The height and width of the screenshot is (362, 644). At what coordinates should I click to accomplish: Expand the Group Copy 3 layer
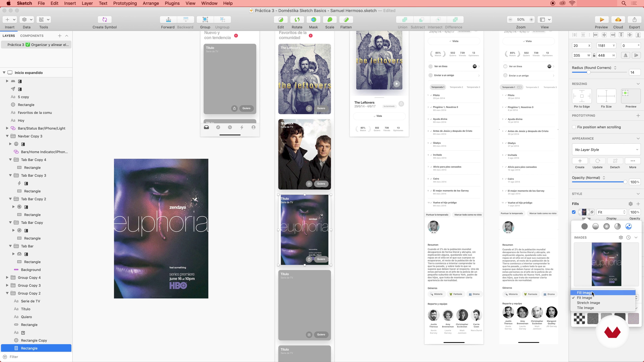coord(7,285)
